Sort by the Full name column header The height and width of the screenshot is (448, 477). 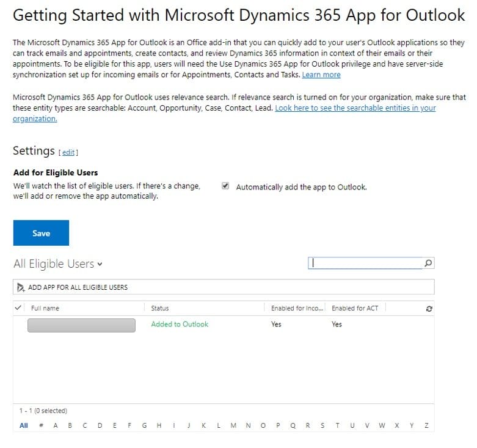click(45, 309)
